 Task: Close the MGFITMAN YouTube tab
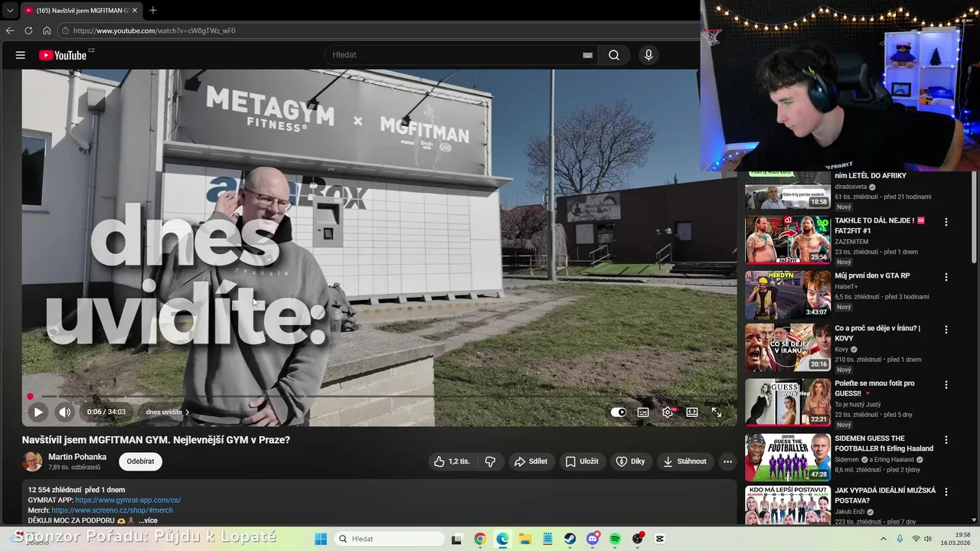click(x=135, y=10)
